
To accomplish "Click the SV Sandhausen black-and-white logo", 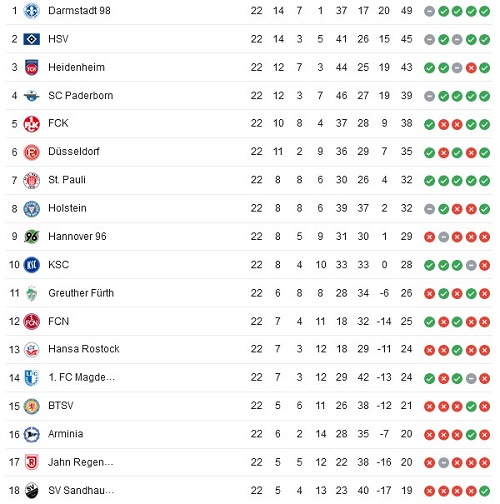I will 32,491.
